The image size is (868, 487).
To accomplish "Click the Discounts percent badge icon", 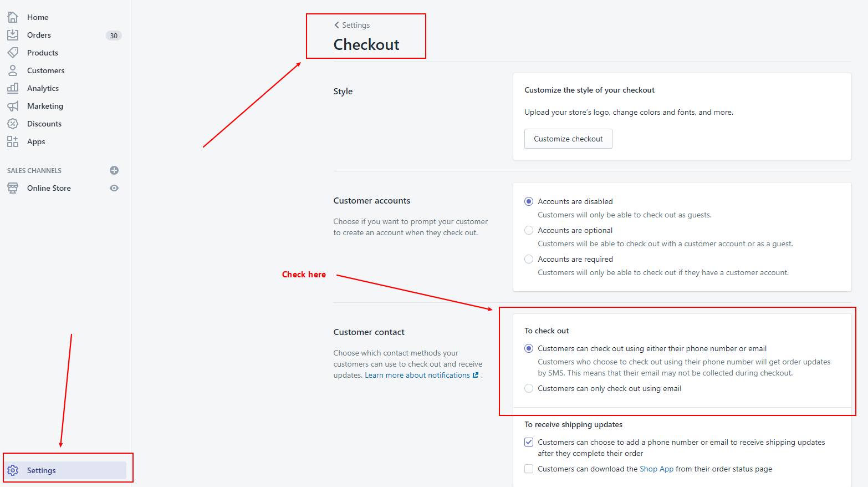I will point(13,124).
